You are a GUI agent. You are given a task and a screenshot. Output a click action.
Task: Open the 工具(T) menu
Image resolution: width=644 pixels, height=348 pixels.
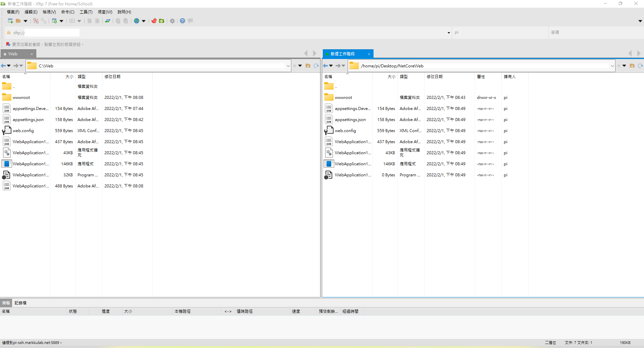click(x=86, y=12)
